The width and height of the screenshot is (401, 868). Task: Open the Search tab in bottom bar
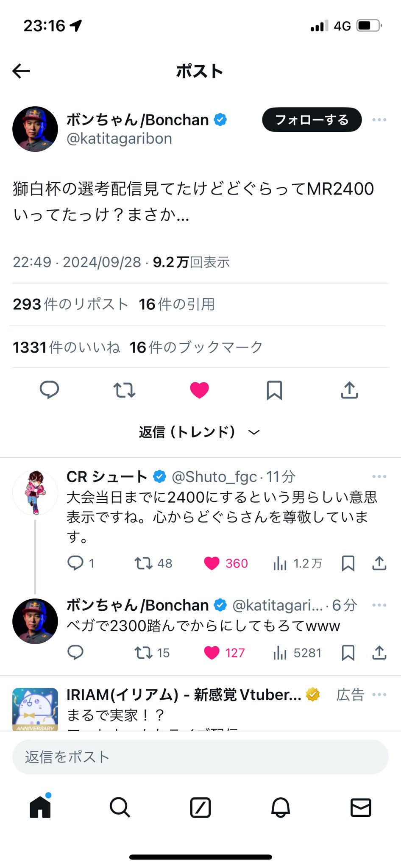click(x=120, y=807)
